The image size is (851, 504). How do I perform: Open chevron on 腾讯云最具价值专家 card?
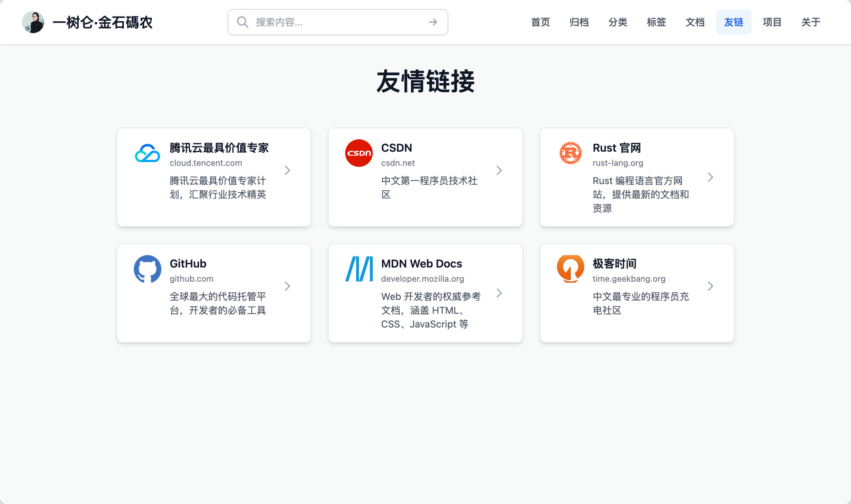tap(288, 170)
